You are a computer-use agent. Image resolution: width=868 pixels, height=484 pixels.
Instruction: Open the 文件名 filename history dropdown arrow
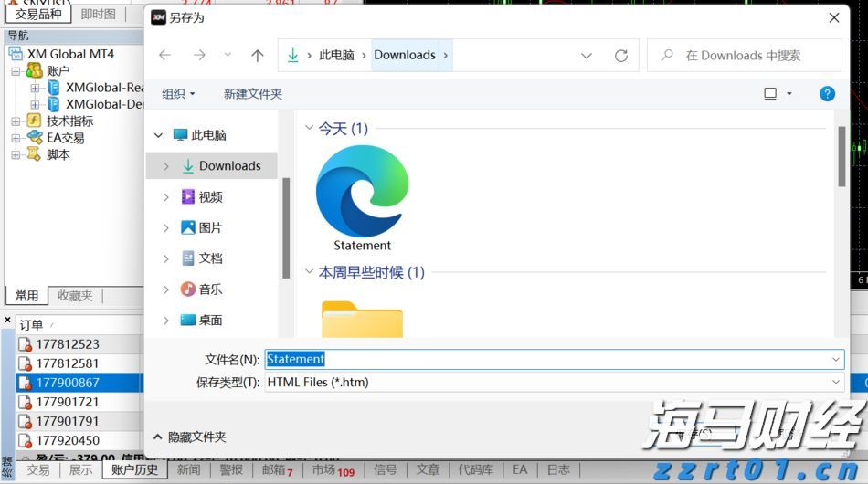pos(835,360)
